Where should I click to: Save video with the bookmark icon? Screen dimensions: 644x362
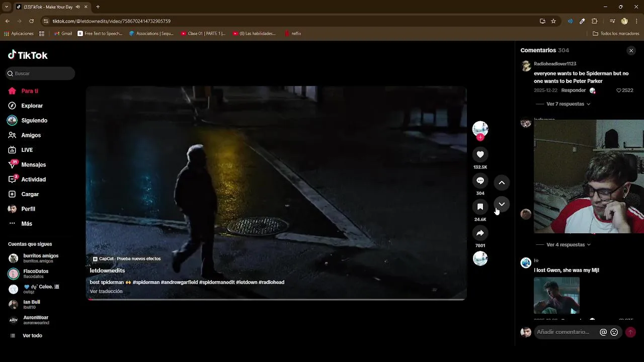pyautogui.click(x=480, y=207)
